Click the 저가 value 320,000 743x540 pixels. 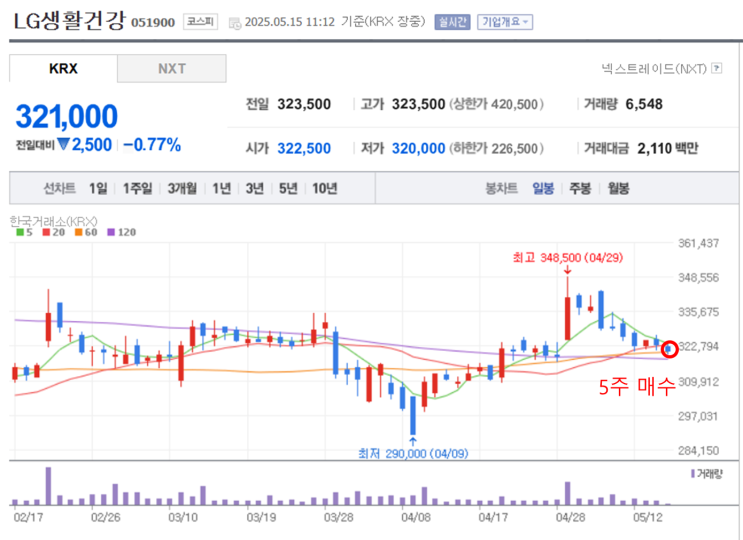click(x=418, y=148)
